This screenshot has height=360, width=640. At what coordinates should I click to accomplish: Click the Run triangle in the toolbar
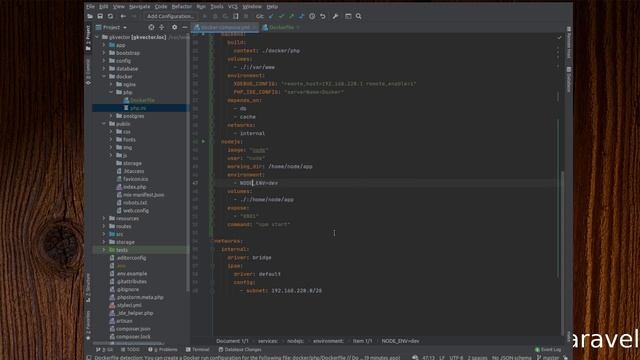[x=204, y=16]
